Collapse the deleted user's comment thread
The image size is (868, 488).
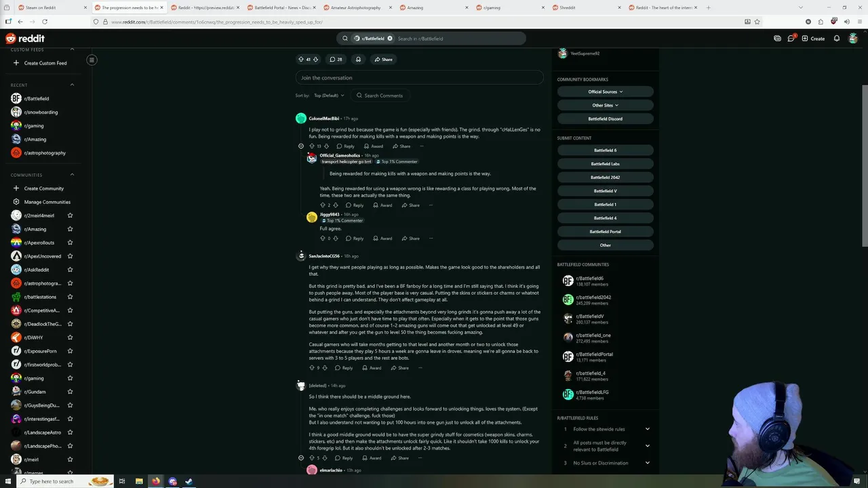301,458
